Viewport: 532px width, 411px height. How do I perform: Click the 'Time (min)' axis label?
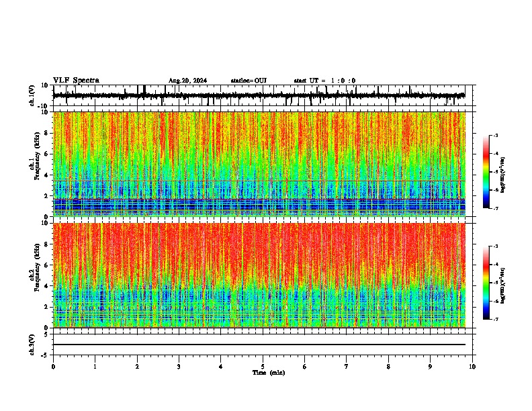[x=269, y=373]
